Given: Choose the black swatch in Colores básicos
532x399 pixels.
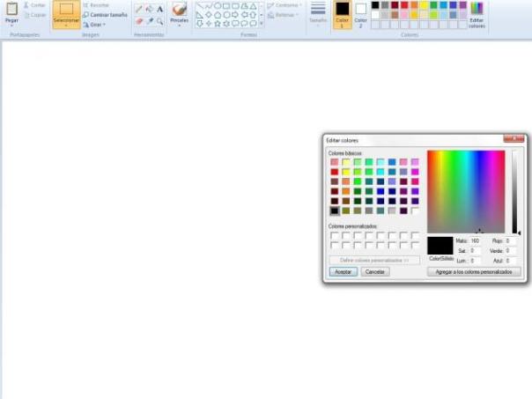Looking at the screenshot, I should coord(335,211).
